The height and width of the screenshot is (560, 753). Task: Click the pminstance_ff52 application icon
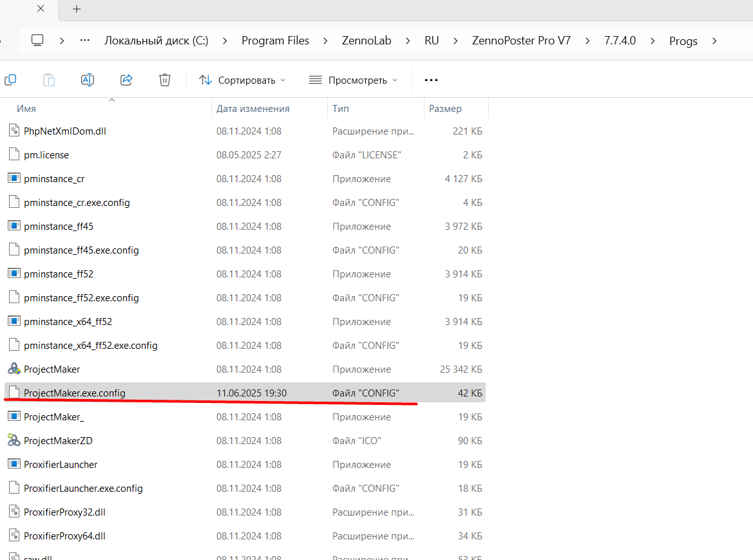tap(14, 274)
